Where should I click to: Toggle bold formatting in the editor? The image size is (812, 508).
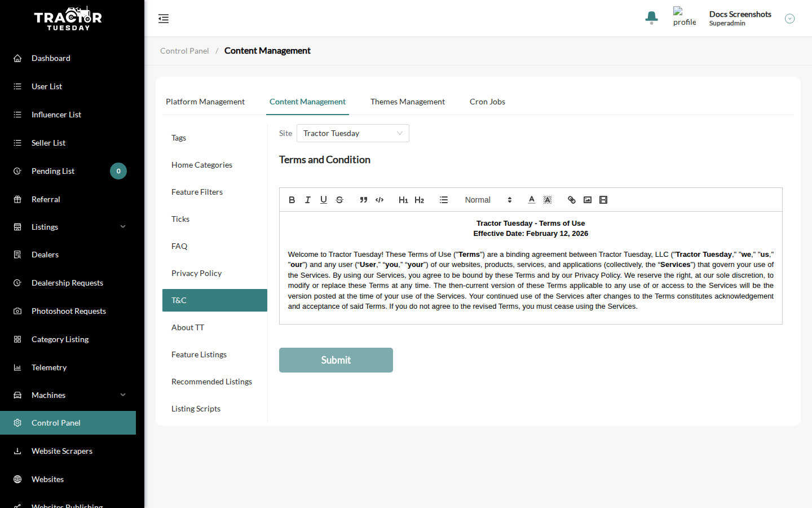pyautogui.click(x=292, y=200)
